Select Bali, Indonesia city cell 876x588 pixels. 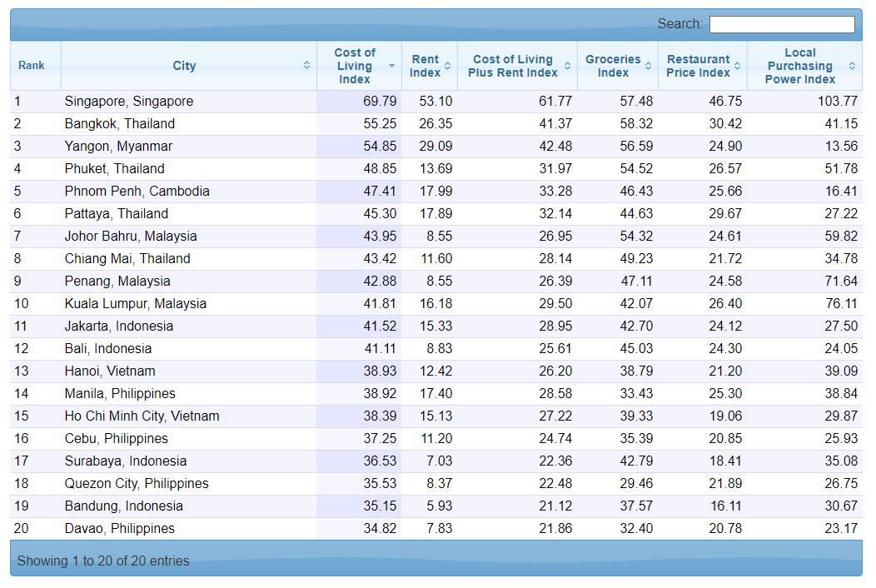pyautogui.click(x=189, y=349)
